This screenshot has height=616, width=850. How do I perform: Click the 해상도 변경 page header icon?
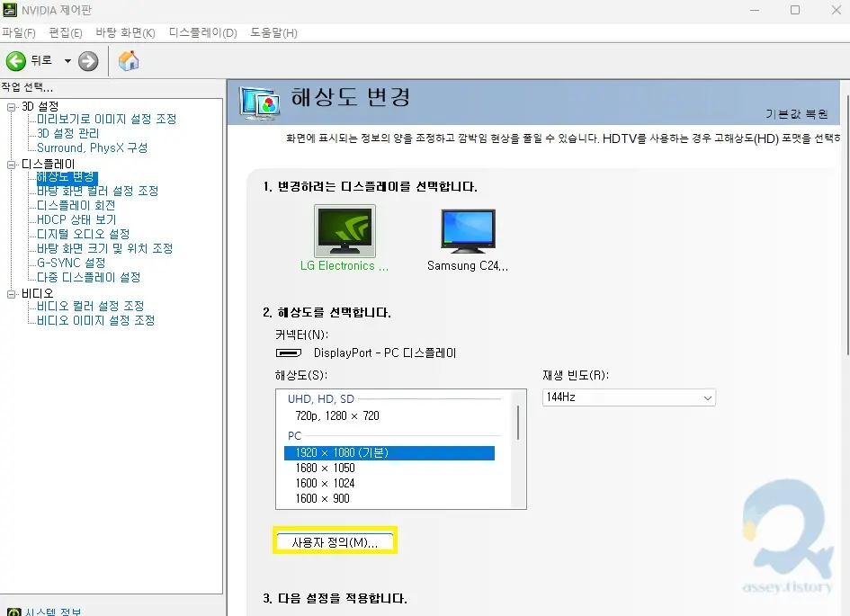(261, 103)
